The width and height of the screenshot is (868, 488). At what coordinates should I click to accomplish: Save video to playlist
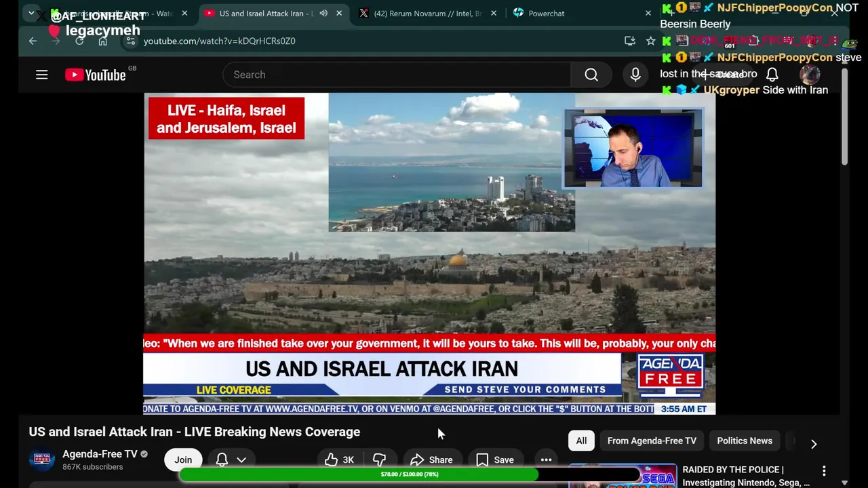point(494,460)
